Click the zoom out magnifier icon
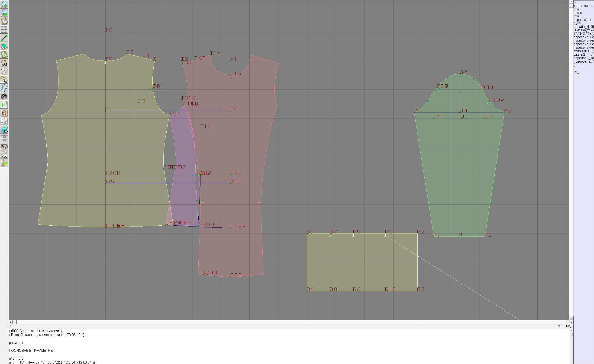 tap(4, 13)
